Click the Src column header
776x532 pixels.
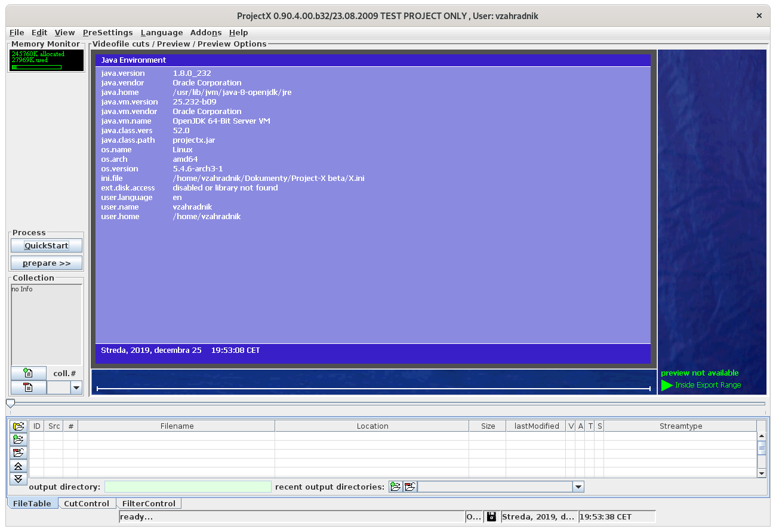coord(54,426)
